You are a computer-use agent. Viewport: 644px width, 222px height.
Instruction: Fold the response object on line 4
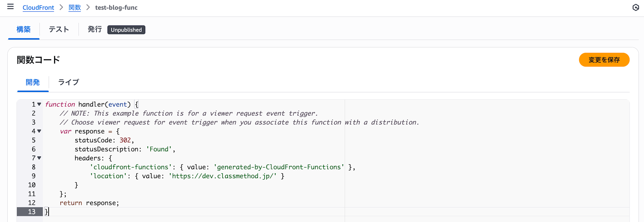click(39, 131)
